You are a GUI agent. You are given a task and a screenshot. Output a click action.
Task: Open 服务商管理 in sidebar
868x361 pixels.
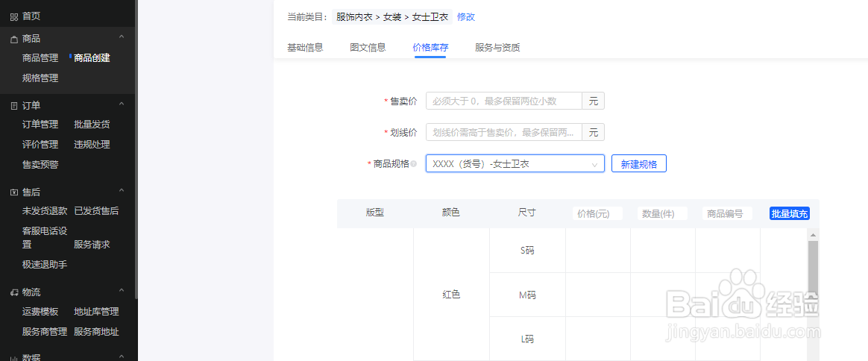tap(45, 332)
